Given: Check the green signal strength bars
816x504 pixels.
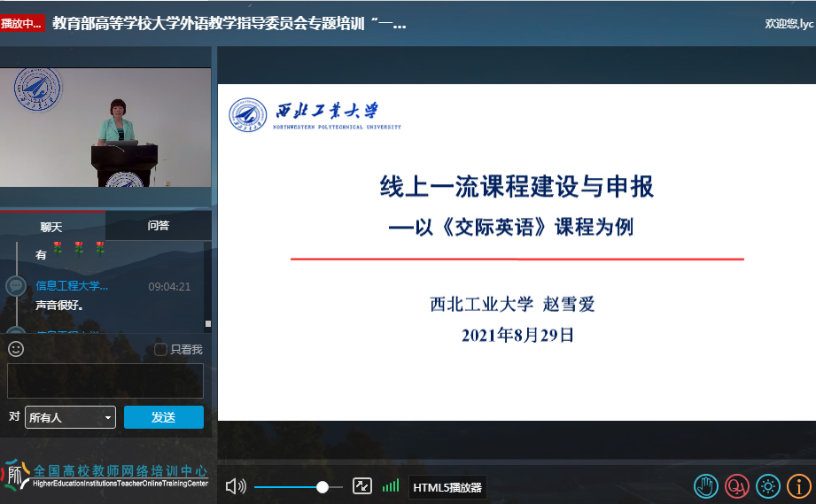Looking at the screenshot, I should pyautogui.click(x=391, y=485).
